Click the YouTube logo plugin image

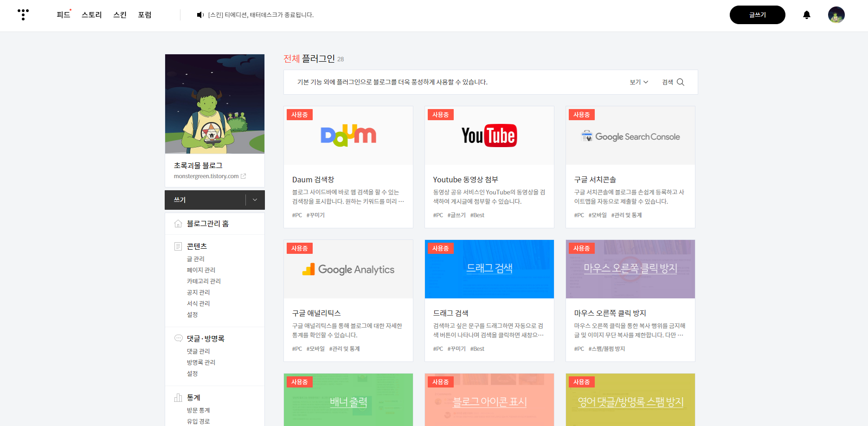(489, 136)
